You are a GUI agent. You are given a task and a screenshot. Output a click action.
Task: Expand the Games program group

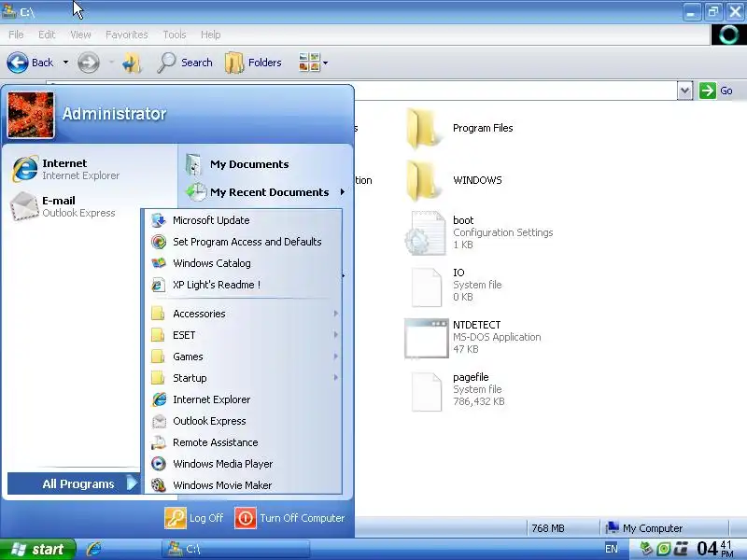point(243,357)
